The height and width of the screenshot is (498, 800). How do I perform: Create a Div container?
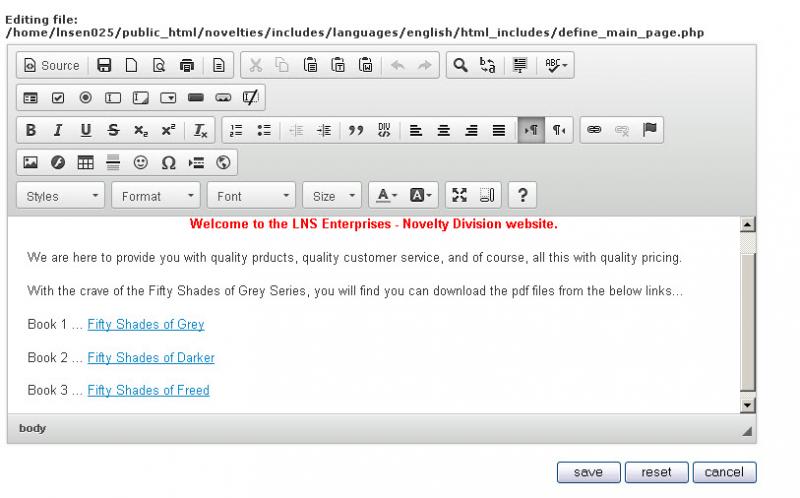coord(384,130)
